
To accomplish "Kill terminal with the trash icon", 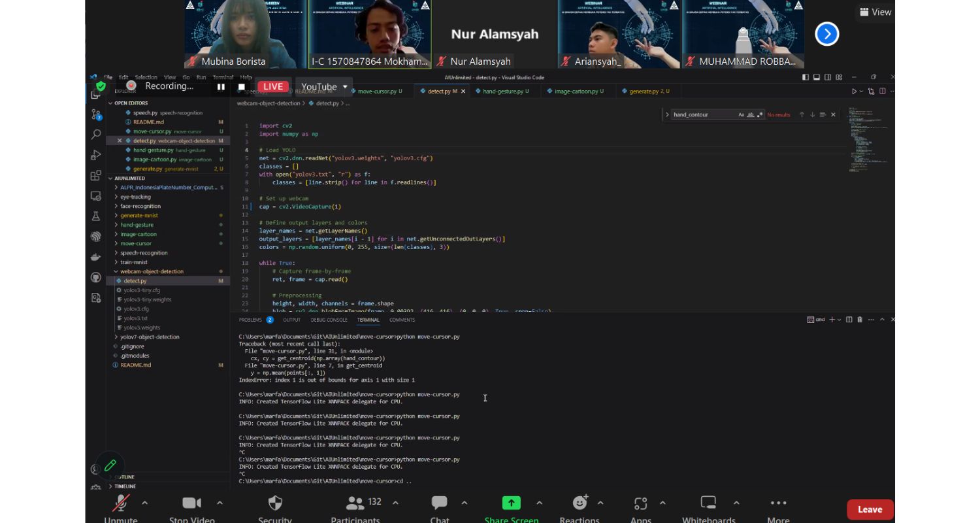I will (860, 320).
